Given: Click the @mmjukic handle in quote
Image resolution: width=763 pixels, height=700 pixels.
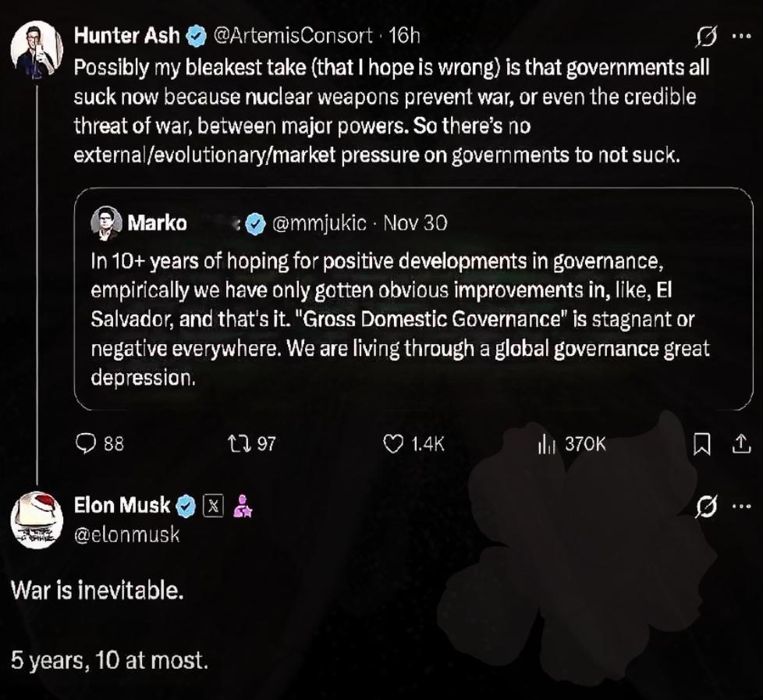Looking at the screenshot, I should pos(318,223).
